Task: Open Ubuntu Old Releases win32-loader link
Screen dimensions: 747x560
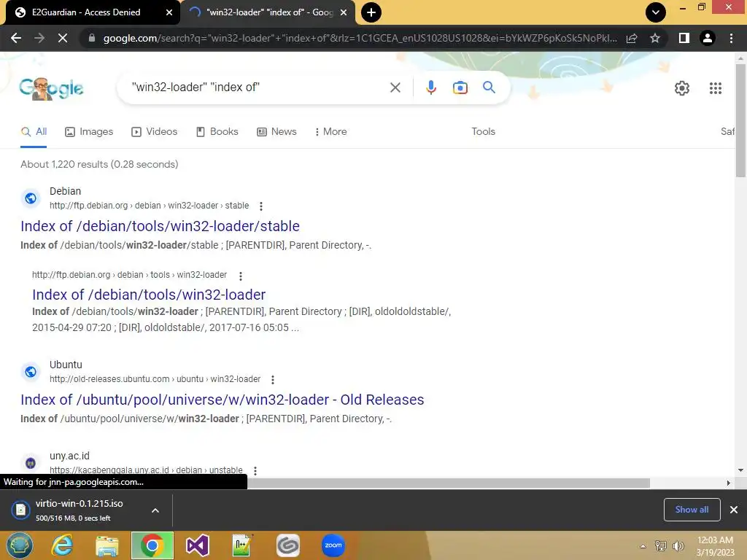Action: point(222,400)
